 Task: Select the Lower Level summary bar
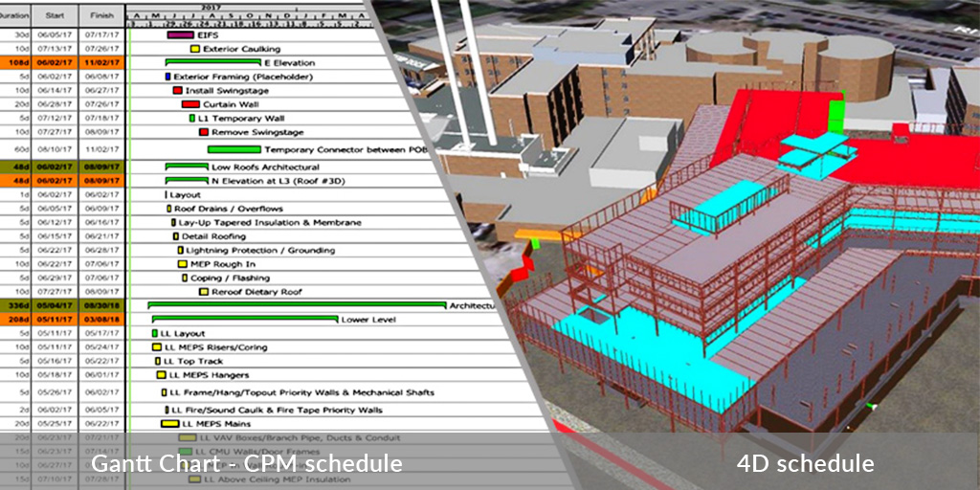click(x=244, y=318)
